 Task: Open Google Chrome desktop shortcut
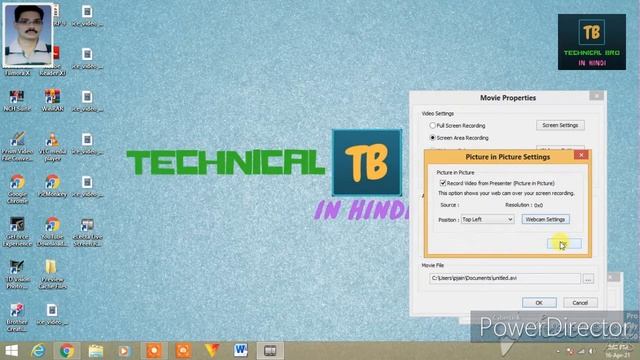[x=17, y=189]
